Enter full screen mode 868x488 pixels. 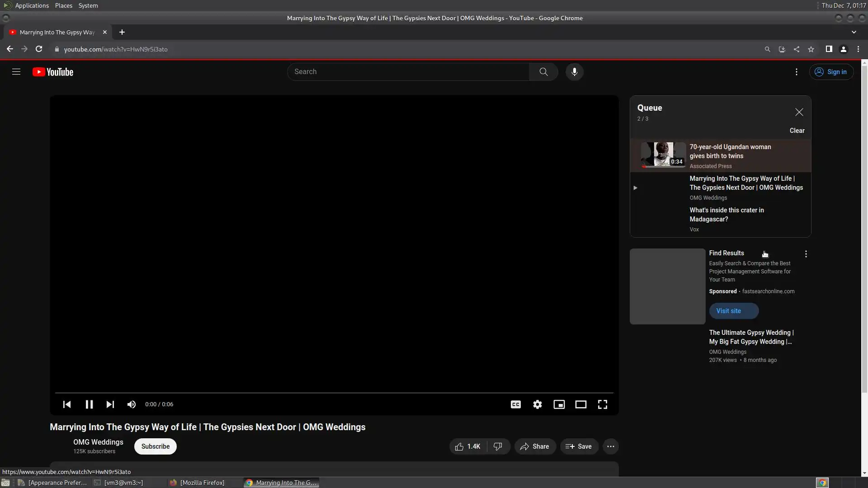tap(602, 404)
